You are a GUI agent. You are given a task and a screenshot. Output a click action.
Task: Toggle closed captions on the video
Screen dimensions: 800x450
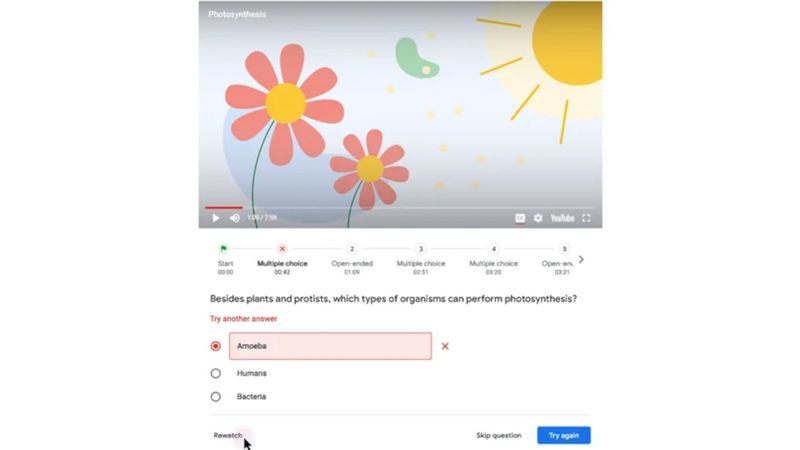tap(519, 218)
